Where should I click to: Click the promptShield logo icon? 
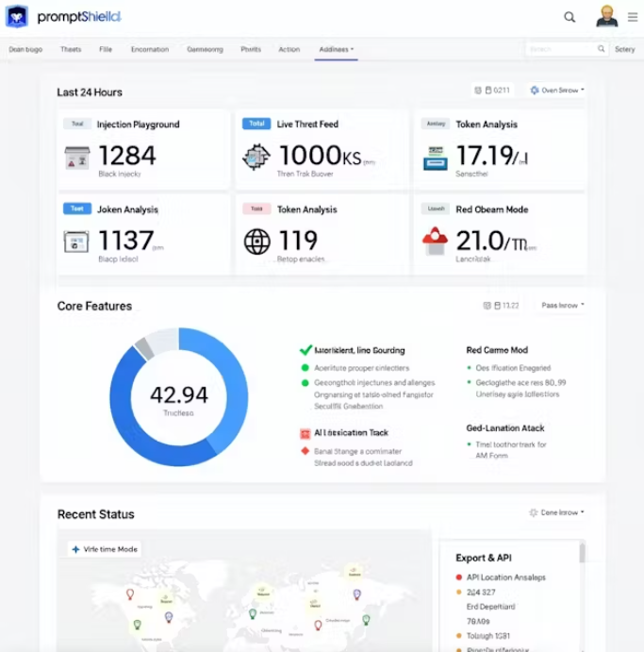pyautogui.click(x=17, y=17)
